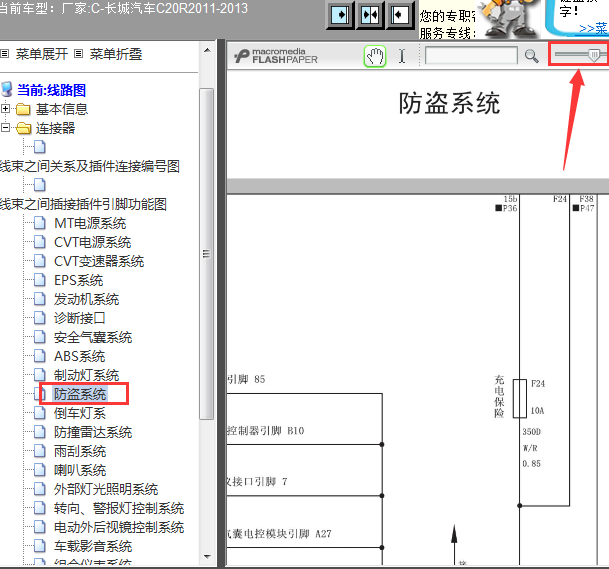The width and height of the screenshot is (609, 569).
Task: Collapse the 连接器 folder minus sign
Action: [x=5, y=128]
